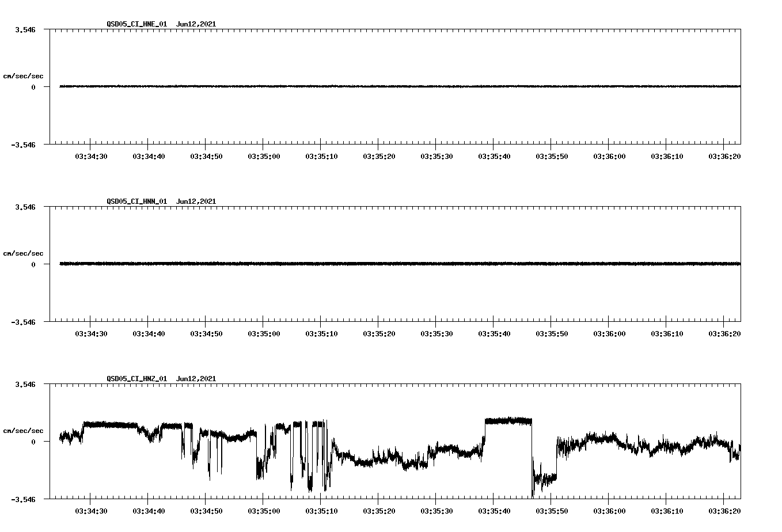The image size is (782, 532).
Task: Pick 03:35:30 time label beneath the HNZ plot
Action: [x=436, y=511]
